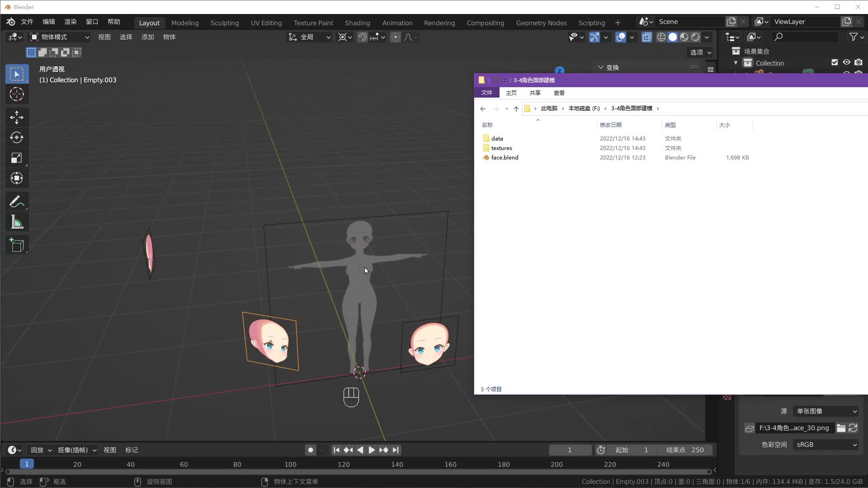The image size is (868, 488).
Task: Select the Measure tool
Action: [x=17, y=222]
